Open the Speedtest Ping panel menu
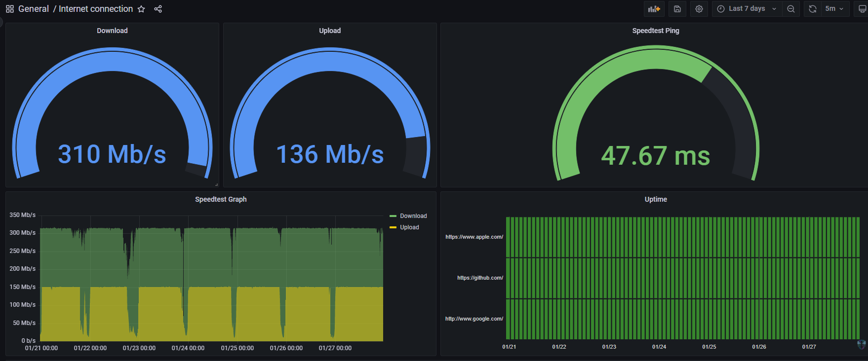 click(x=656, y=31)
